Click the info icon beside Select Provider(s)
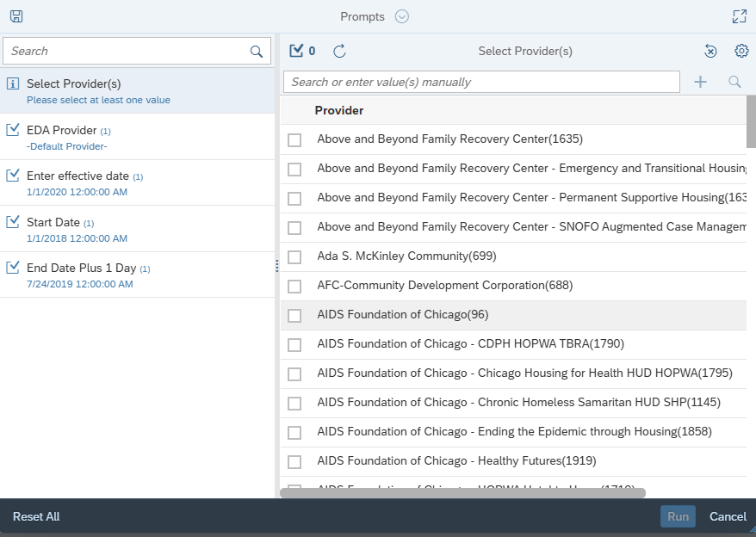The image size is (756, 537). 13,83
